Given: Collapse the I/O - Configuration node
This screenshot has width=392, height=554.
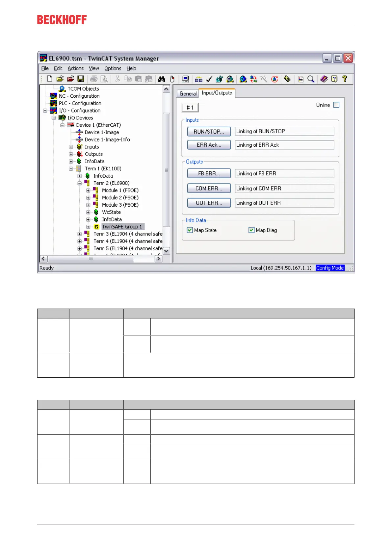Looking at the screenshot, I should 45,111.
